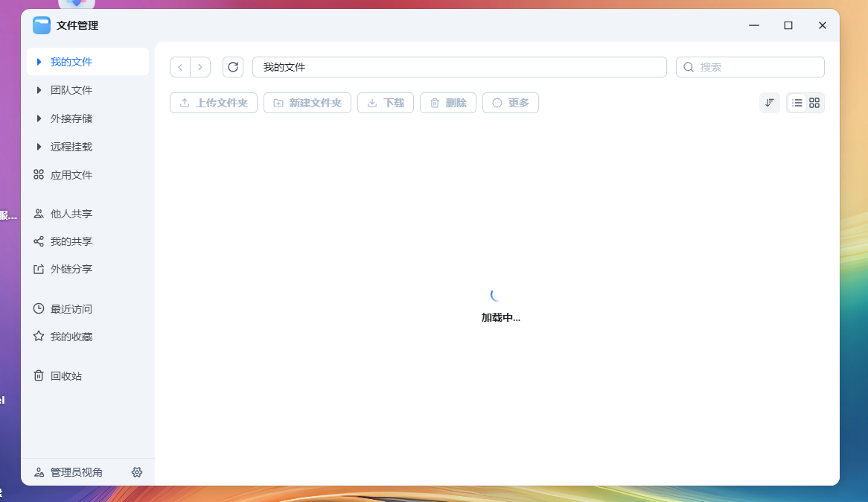Open the sort order options icon
Image resolution: width=868 pixels, height=502 pixels.
[770, 103]
